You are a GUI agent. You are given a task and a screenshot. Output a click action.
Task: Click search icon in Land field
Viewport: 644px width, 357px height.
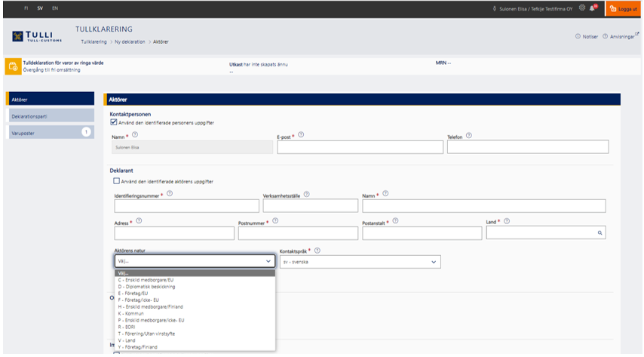coord(600,233)
